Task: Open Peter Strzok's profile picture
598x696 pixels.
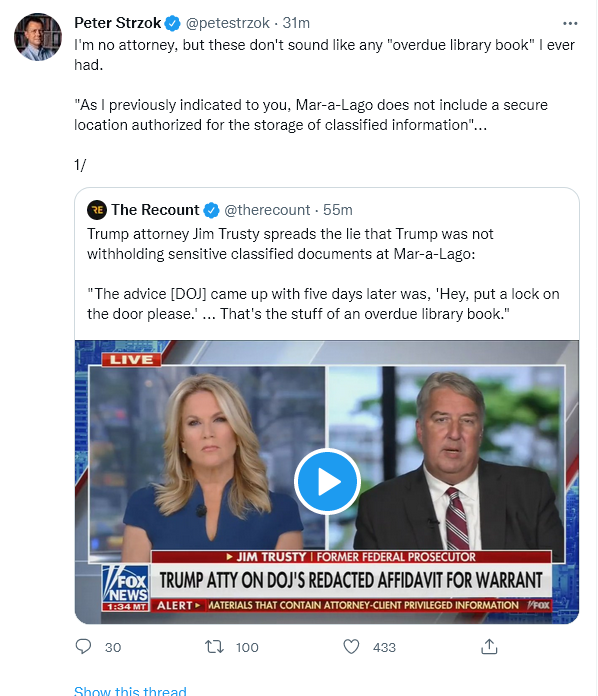Action: [38, 37]
